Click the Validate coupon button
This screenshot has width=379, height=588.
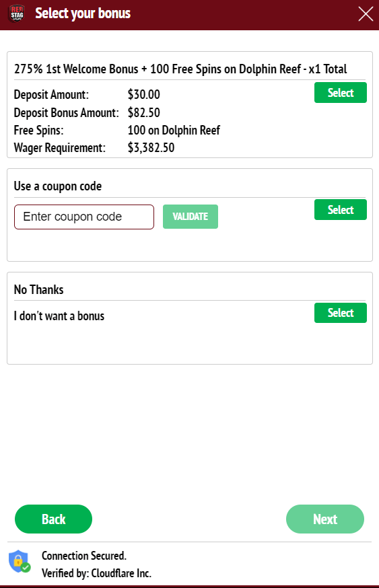pos(191,217)
